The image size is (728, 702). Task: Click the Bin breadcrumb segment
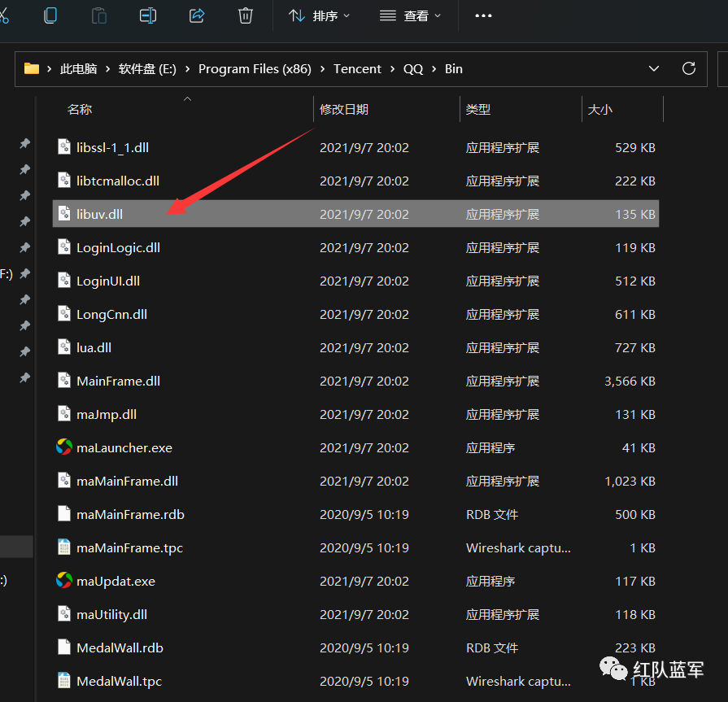tap(454, 68)
